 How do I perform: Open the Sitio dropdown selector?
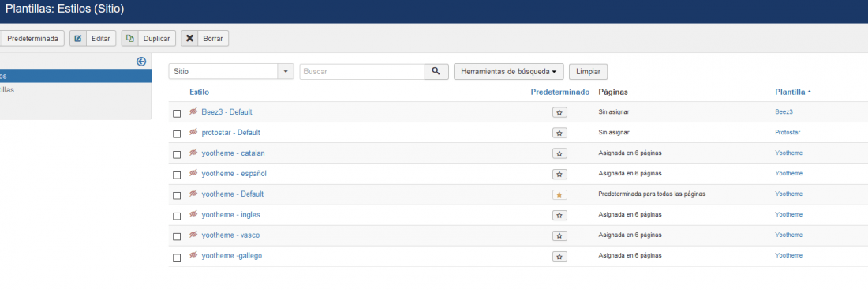(231, 71)
